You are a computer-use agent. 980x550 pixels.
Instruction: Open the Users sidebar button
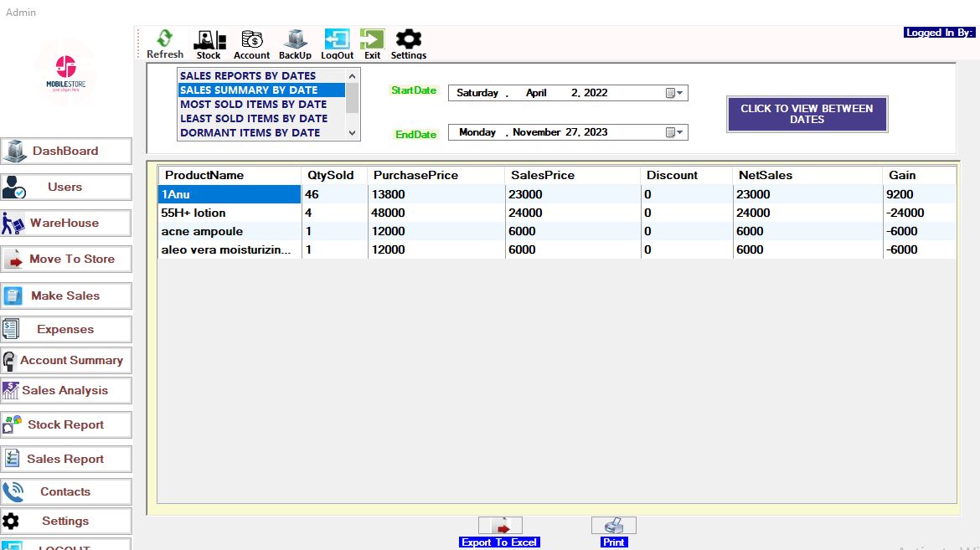pos(66,187)
